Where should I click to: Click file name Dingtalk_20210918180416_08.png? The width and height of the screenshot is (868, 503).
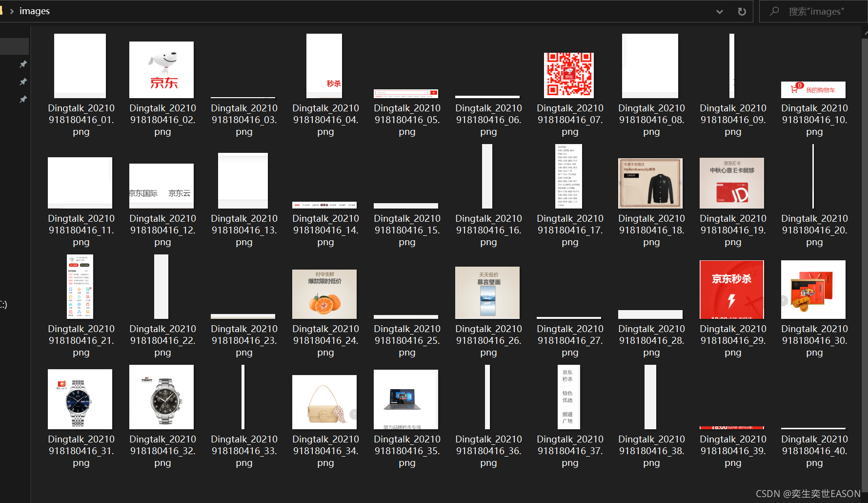(651, 120)
